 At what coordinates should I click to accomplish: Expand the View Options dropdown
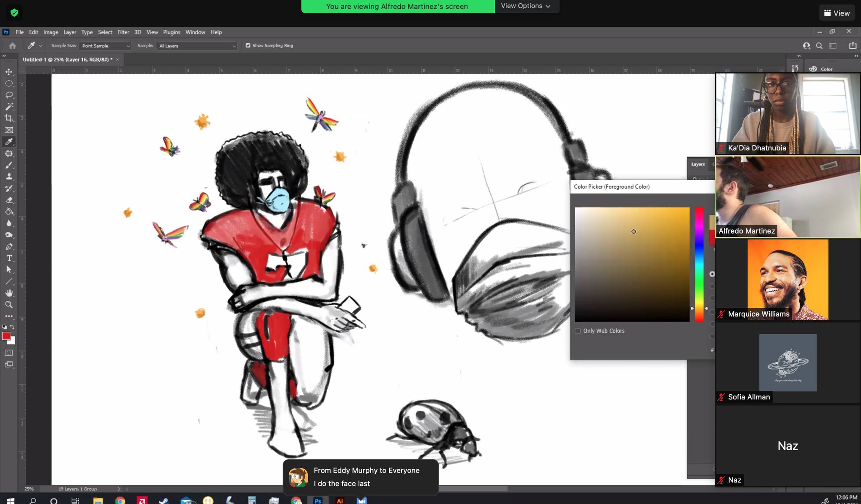(x=527, y=6)
